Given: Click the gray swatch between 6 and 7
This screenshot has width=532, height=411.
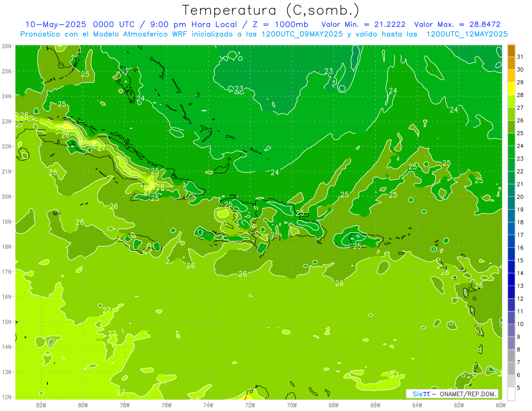Looking at the screenshot, I should click(511, 368).
